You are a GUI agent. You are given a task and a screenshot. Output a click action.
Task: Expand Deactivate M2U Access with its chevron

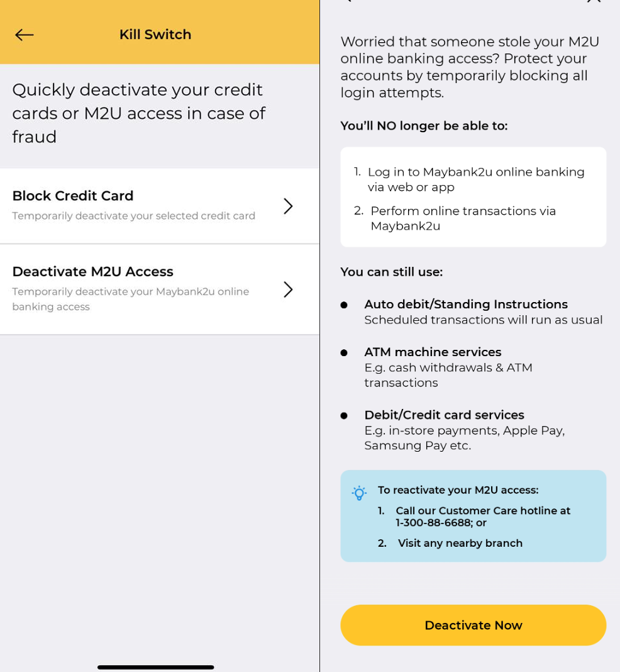[288, 289]
